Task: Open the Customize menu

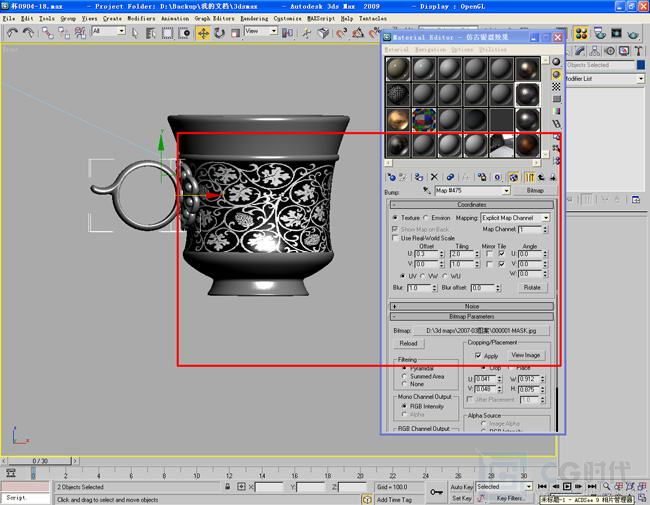Action: [x=287, y=19]
